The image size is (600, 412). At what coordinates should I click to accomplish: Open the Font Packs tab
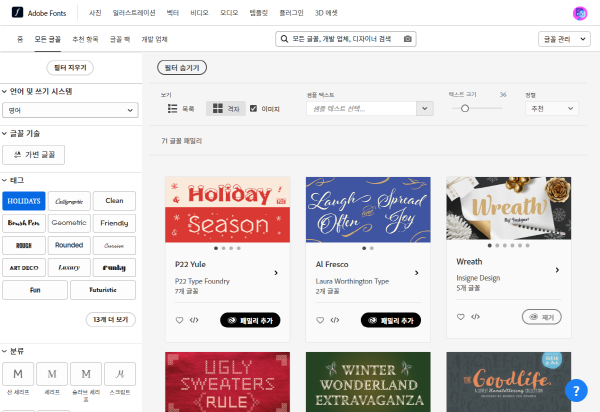(x=120, y=39)
